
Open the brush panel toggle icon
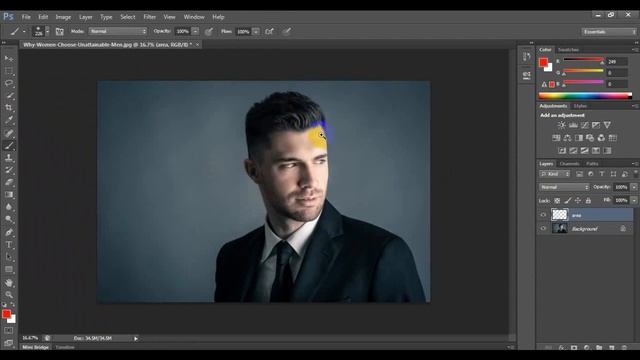tap(60, 31)
